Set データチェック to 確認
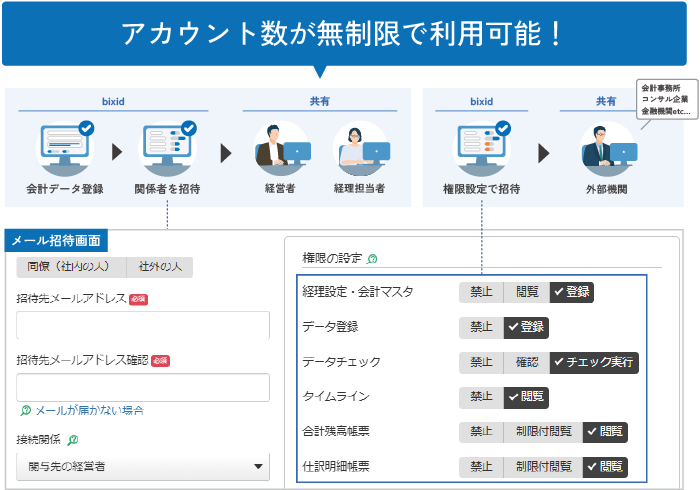Viewport: 700px width, 490px height. (527, 363)
